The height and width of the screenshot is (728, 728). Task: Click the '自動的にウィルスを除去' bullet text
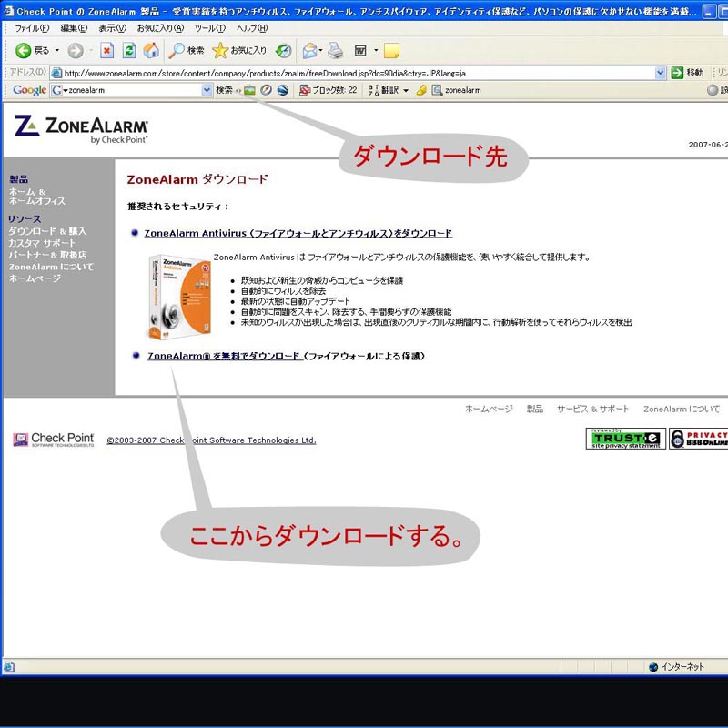click(283, 291)
